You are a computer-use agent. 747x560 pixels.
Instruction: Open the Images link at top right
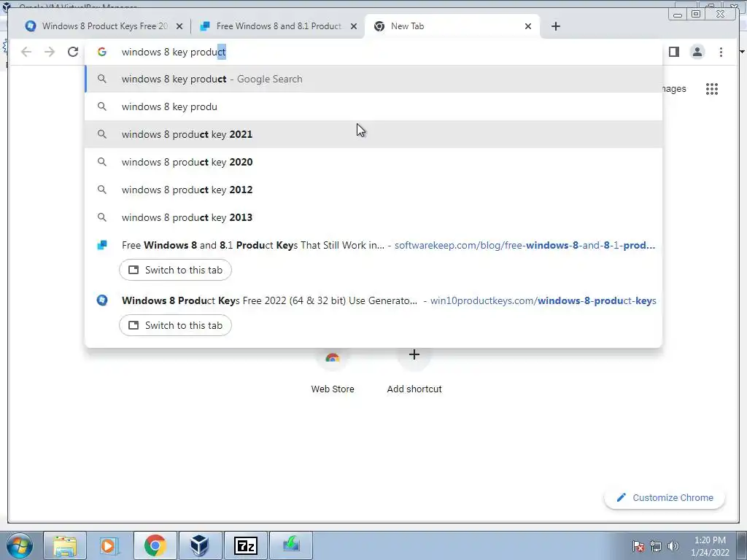click(674, 88)
